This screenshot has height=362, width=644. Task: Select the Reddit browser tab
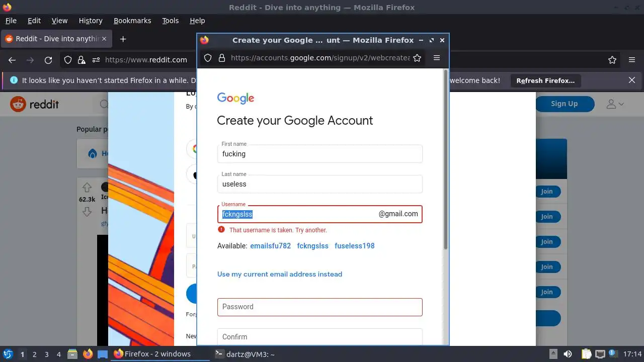[x=56, y=39]
